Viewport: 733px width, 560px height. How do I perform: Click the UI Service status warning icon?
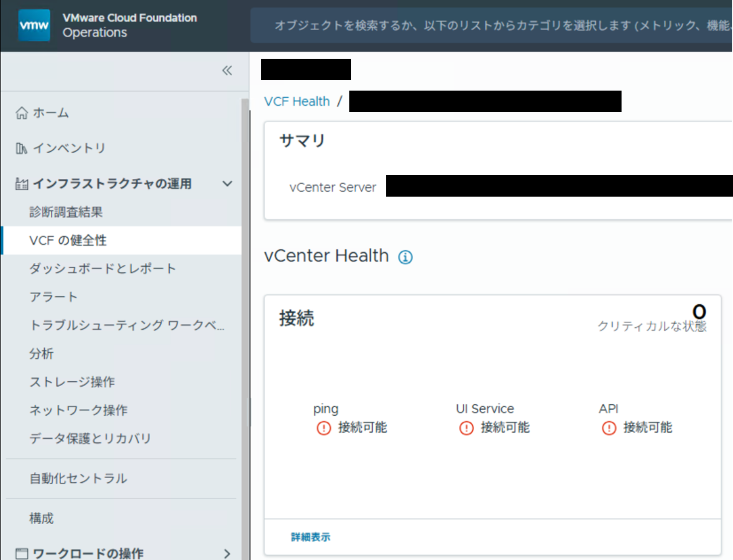tap(466, 428)
